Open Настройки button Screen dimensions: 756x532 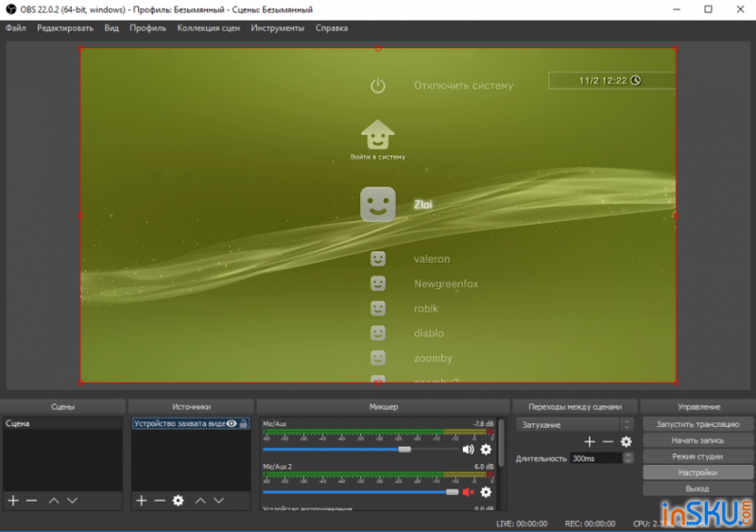697,472
